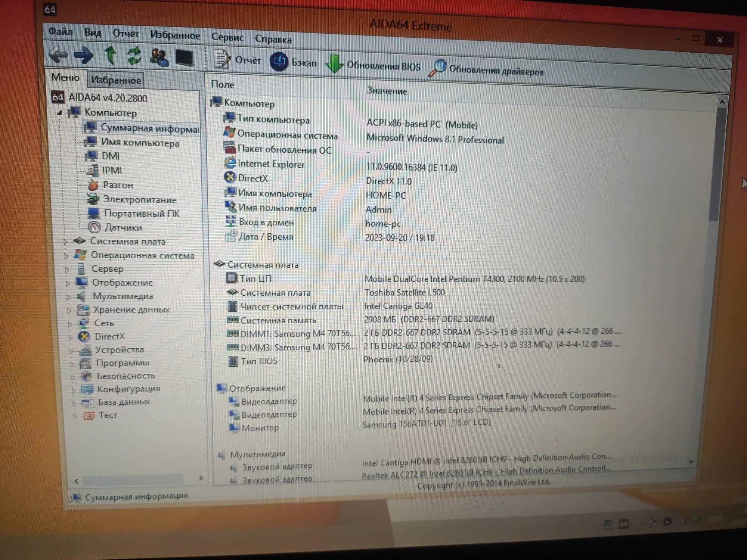Switch to the Меню tab

pyautogui.click(x=65, y=77)
